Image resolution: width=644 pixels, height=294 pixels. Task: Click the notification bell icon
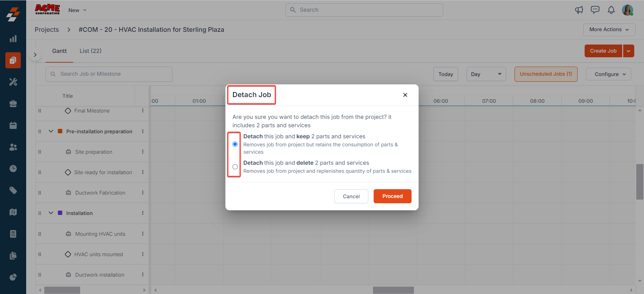pos(611,10)
